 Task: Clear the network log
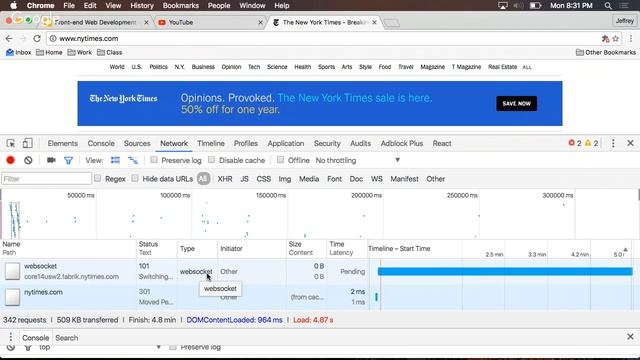[28, 160]
